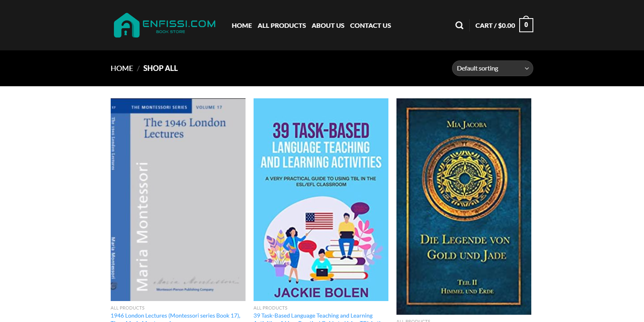Open the ABOUT US menu item

(x=328, y=25)
